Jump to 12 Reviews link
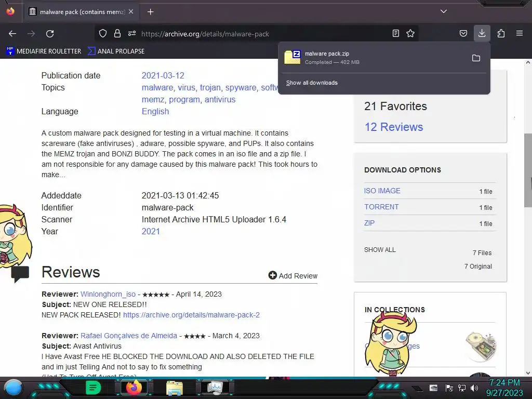 pos(394,127)
